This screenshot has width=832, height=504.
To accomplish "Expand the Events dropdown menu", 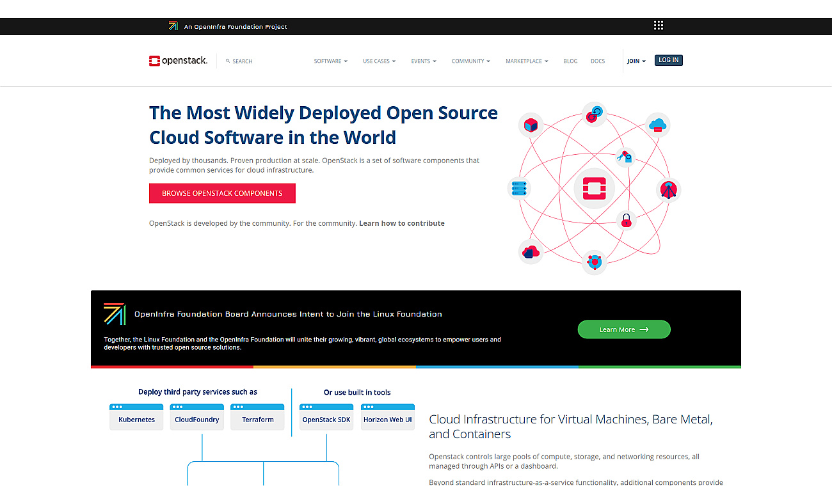I will [424, 61].
